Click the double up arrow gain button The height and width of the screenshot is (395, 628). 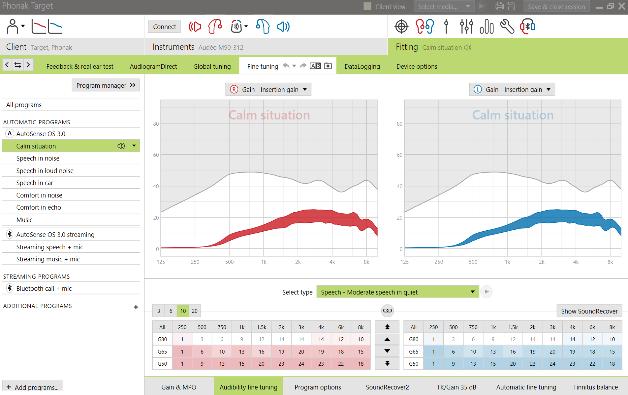pyautogui.click(x=387, y=327)
